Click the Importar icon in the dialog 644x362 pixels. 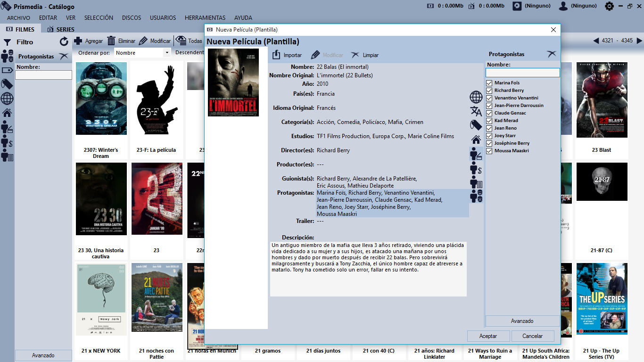tap(277, 55)
